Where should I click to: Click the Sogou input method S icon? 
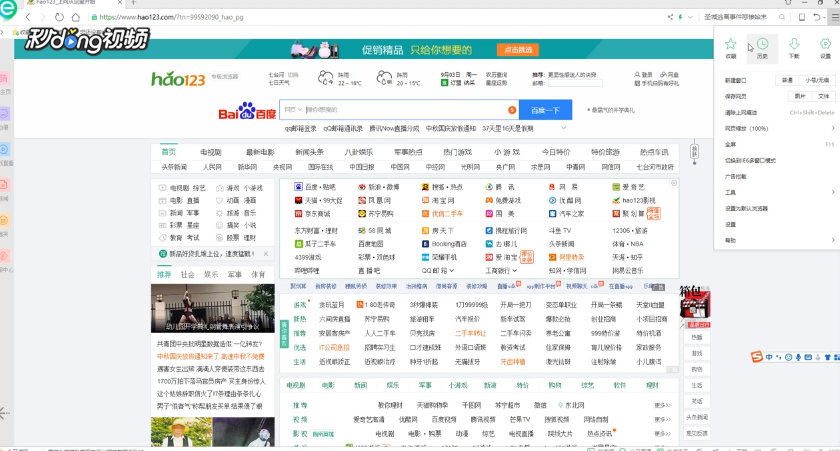point(756,357)
